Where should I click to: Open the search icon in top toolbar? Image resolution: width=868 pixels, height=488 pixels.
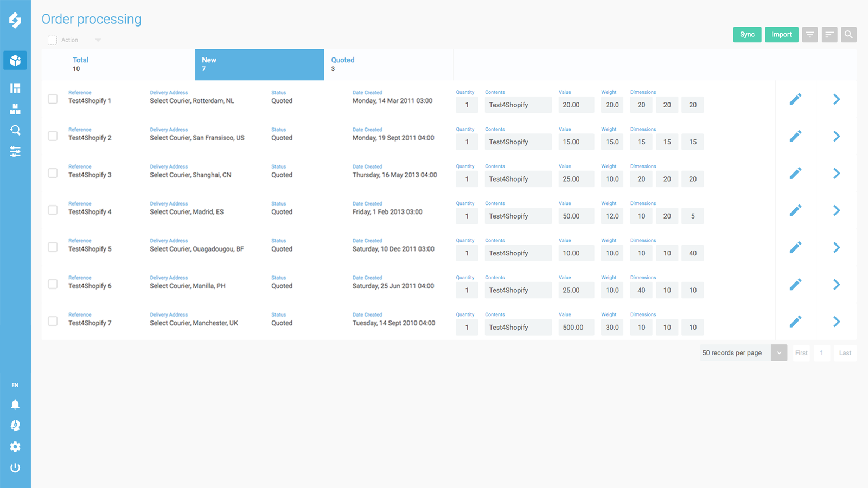click(x=848, y=34)
